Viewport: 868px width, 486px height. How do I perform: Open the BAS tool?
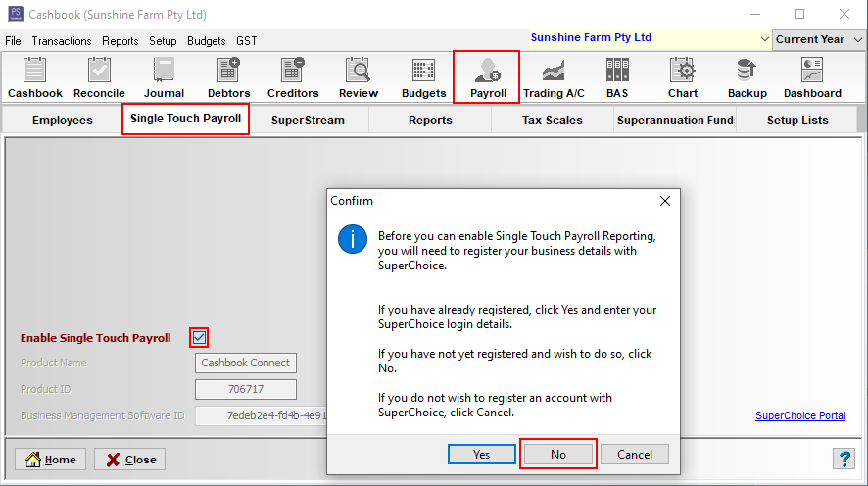click(x=617, y=77)
